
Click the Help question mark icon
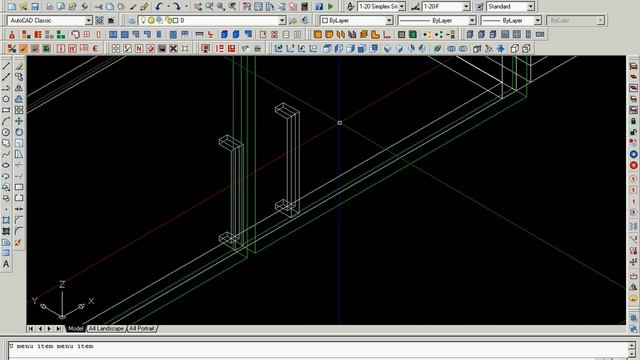pyautogui.click(x=319, y=7)
